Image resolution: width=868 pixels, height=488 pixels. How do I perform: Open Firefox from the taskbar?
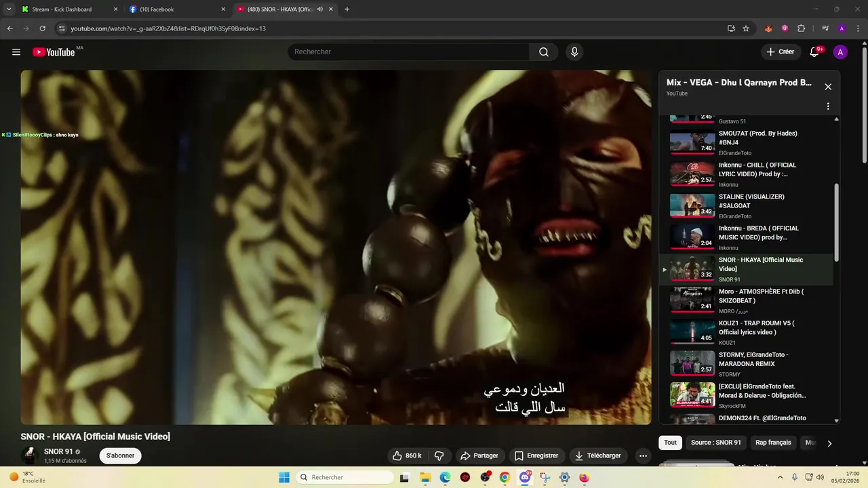[x=584, y=477]
